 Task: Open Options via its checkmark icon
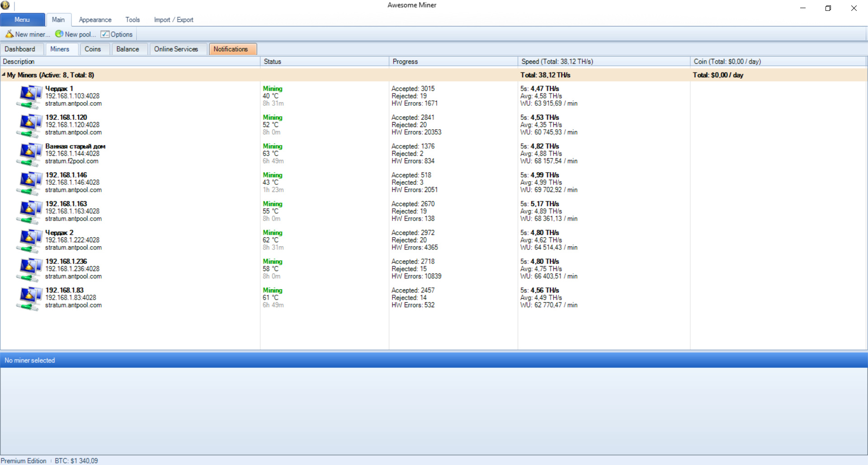coord(105,34)
